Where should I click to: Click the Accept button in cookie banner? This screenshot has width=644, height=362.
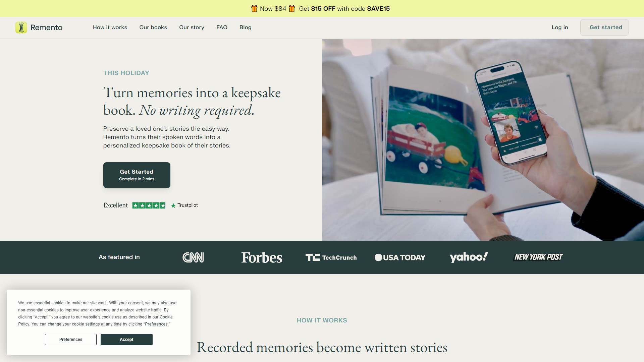[126, 339]
